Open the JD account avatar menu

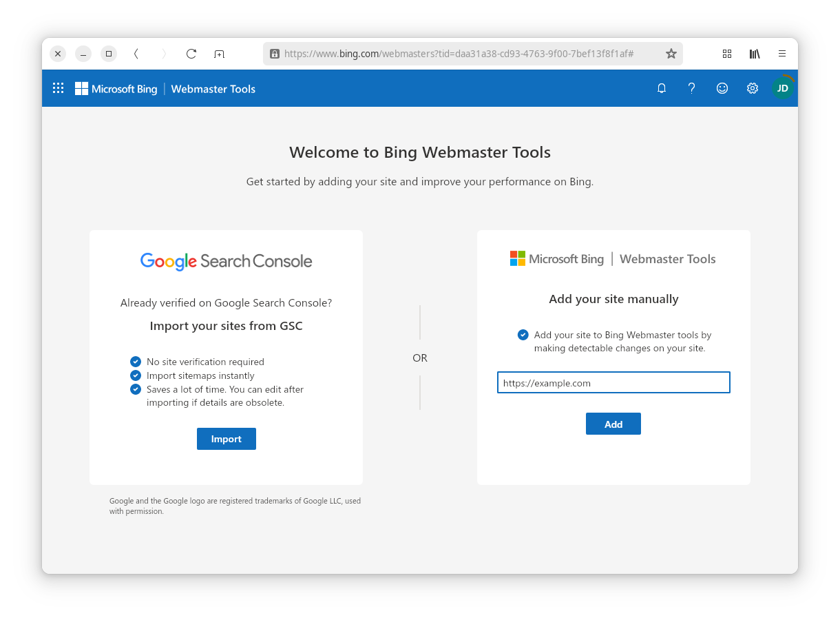[783, 88]
